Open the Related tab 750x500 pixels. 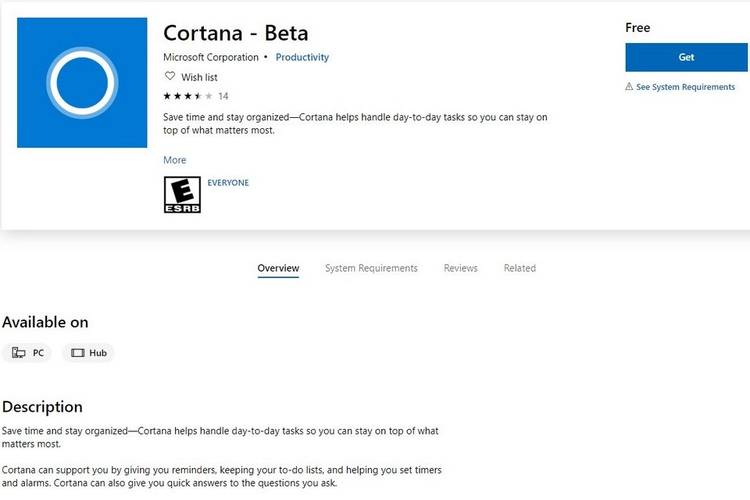[519, 268]
